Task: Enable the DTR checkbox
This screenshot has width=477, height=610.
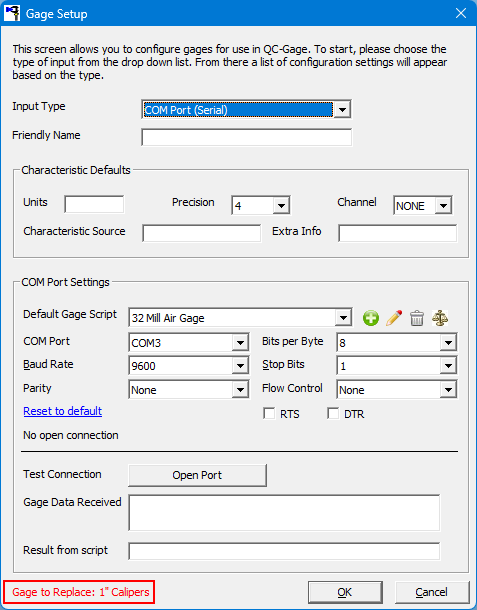Action: pos(333,413)
